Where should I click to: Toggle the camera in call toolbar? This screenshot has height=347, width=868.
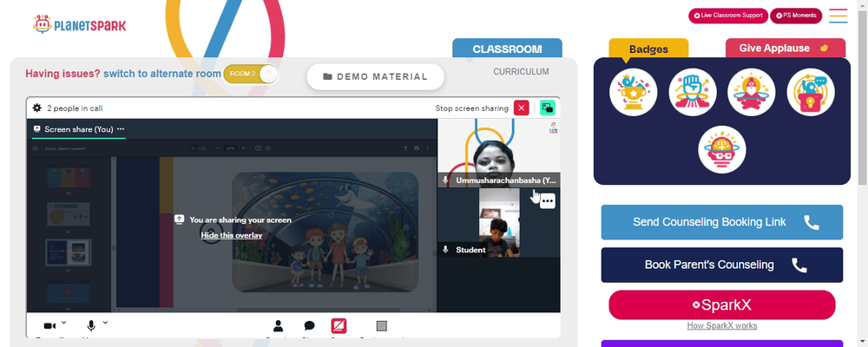click(x=49, y=326)
